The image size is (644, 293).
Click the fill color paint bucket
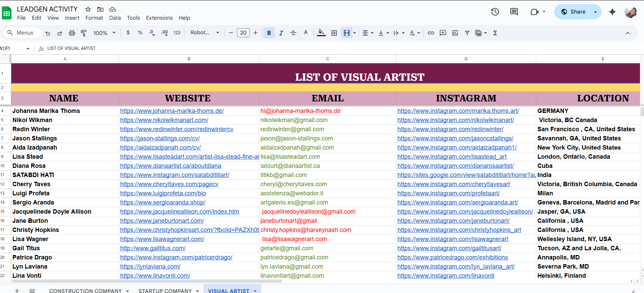click(321, 33)
